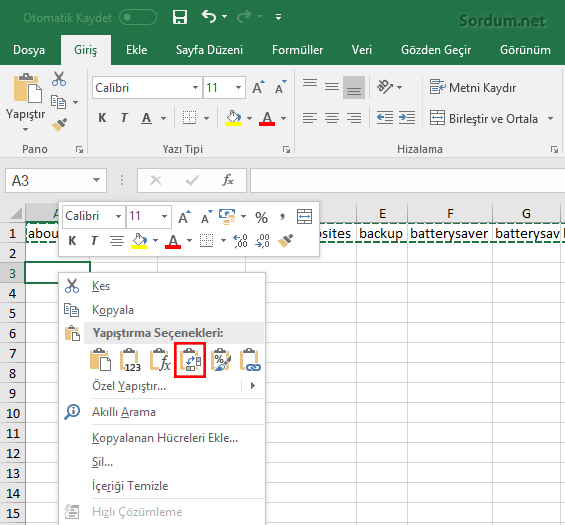The height and width of the screenshot is (525, 565).
Task: Align text right in ribbon
Action: pos(354,118)
